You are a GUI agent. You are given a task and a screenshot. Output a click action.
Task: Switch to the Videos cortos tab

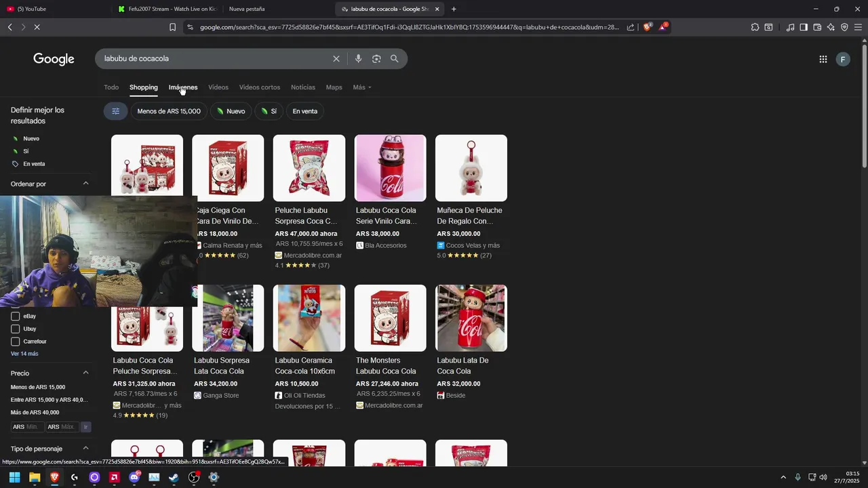pos(260,87)
